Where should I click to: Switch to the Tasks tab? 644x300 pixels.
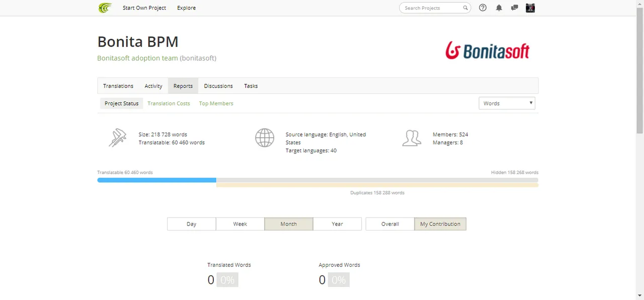coord(251,86)
